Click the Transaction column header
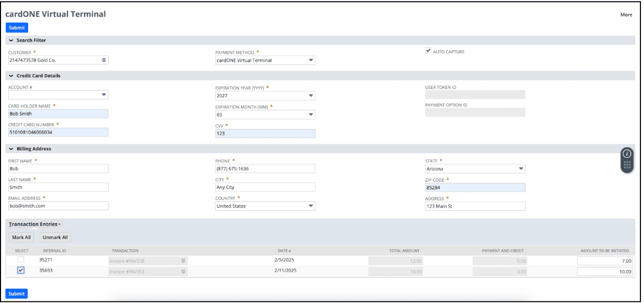Image resolution: width=644 pixels, height=303 pixels. coord(125,251)
